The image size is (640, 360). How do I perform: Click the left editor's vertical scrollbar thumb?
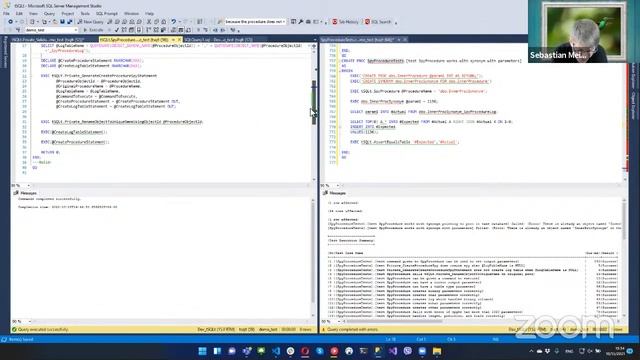(313, 102)
